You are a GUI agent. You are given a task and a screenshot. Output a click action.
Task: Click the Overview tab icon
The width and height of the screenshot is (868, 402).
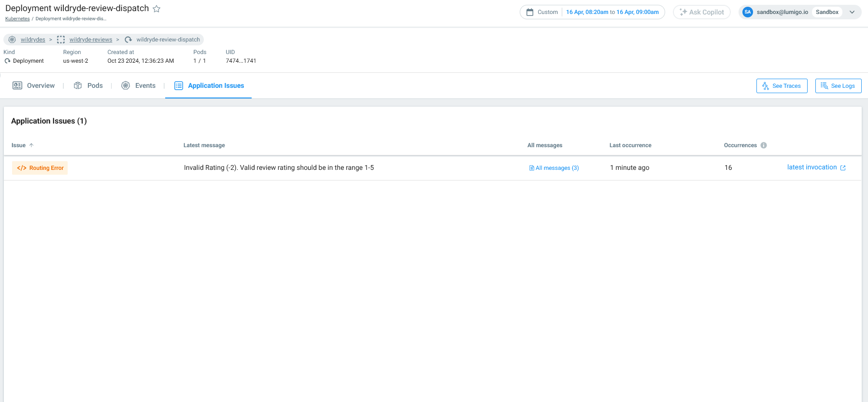point(17,85)
